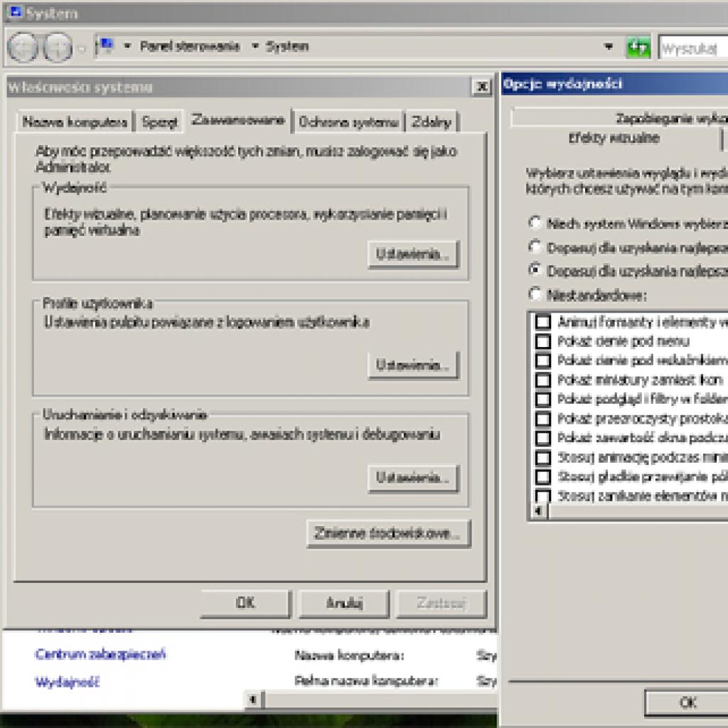
Task: Click Nazwa komputera: label in System window
Action: [x=349, y=655]
